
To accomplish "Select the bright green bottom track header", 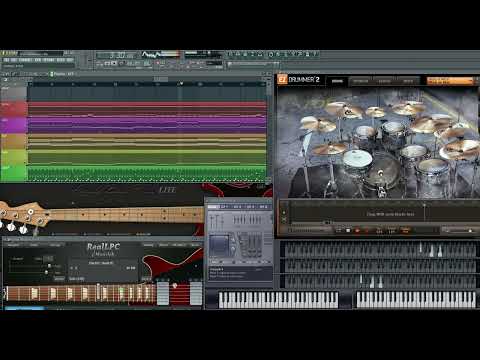I will 13,173.
